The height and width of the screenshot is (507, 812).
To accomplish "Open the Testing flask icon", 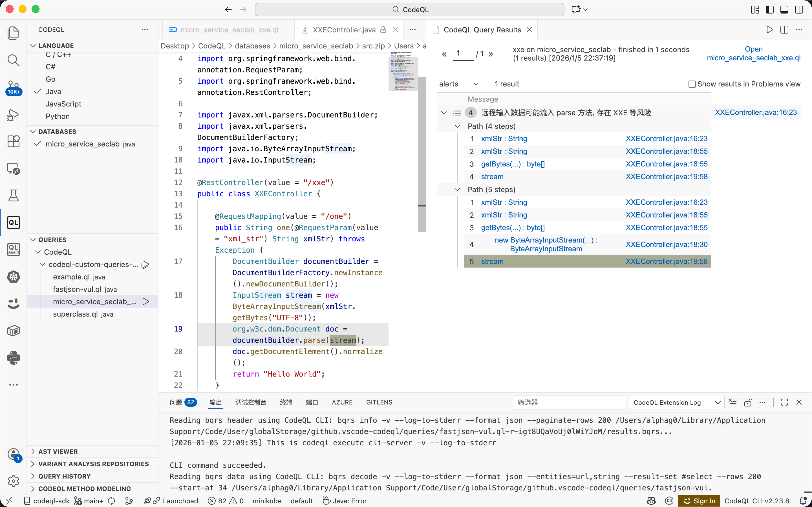I will (x=14, y=195).
